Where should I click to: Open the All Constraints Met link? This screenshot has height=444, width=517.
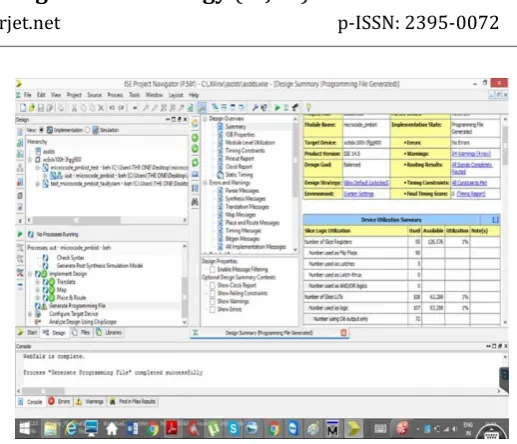(469, 183)
